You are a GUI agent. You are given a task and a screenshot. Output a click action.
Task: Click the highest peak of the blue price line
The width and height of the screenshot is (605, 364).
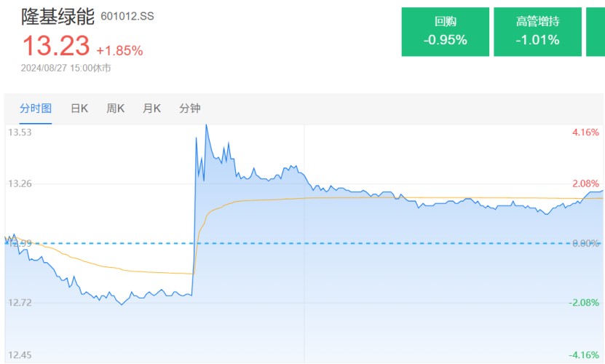(x=206, y=125)
